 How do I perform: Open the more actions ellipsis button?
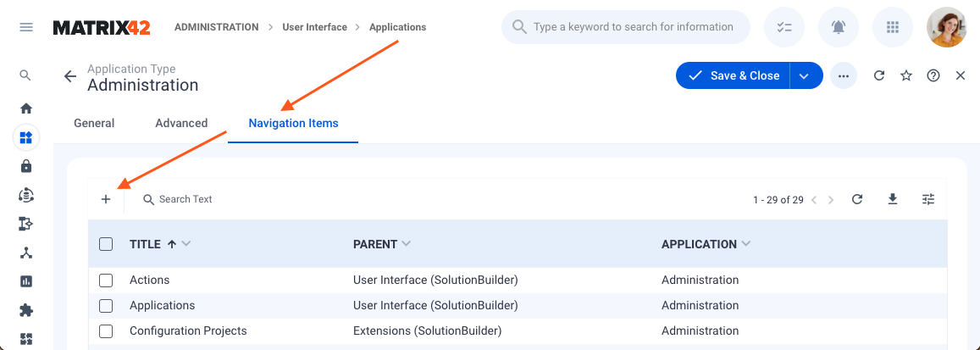(844, 75)
